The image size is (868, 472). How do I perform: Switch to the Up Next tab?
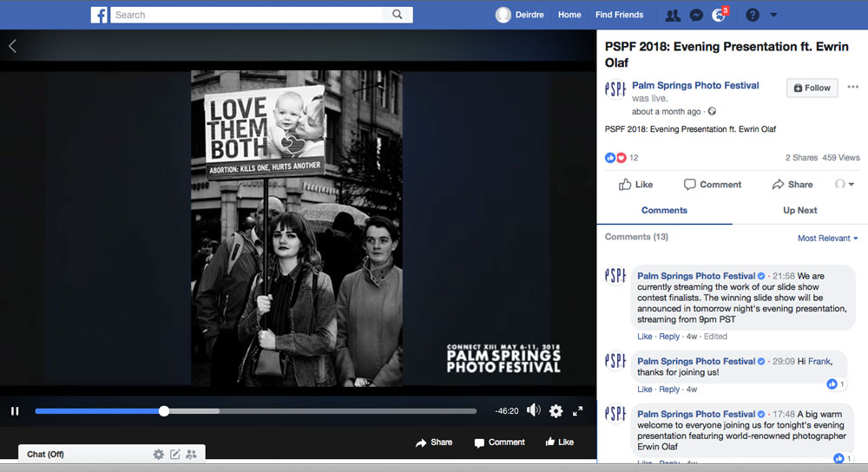(799, 210)
